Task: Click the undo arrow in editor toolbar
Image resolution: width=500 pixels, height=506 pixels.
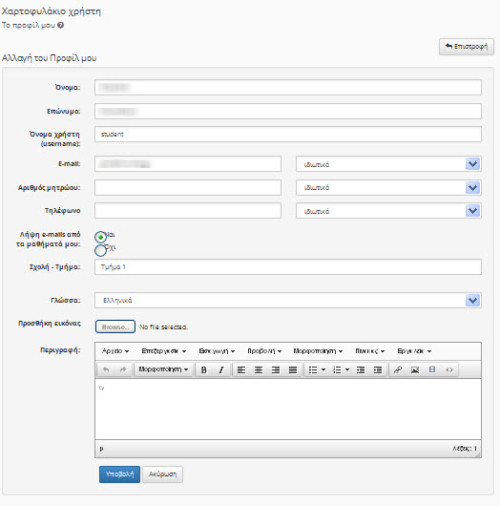Action: (x=106, y=370)
